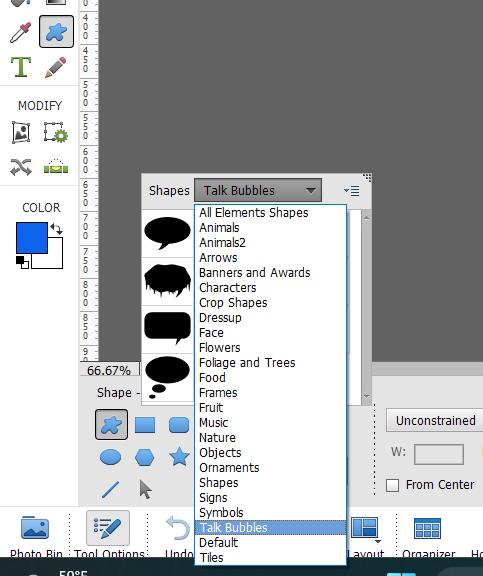The width and height of the screenshot is (483, 576).
Task: Choose the Polygon shape tool
Action: click(x=144, y=457)
